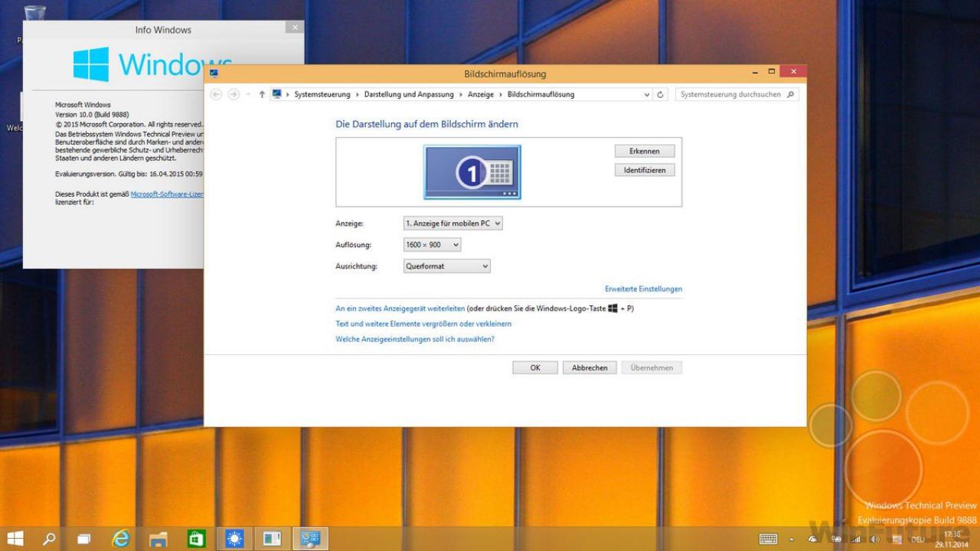Open the recent locations dropdown arrow
The image size is (980, 551).
pyautogui.click(x=248, y=95)
